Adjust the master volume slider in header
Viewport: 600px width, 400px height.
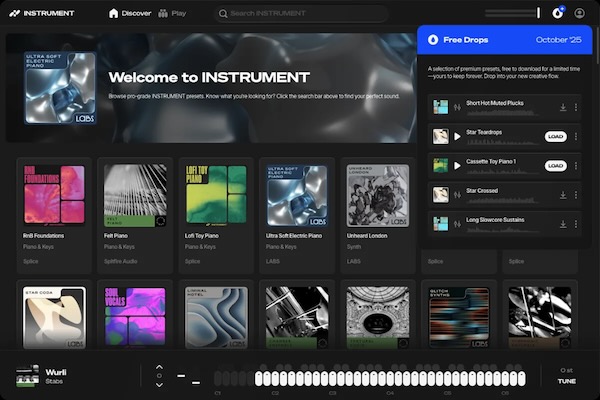coord(512,13)
